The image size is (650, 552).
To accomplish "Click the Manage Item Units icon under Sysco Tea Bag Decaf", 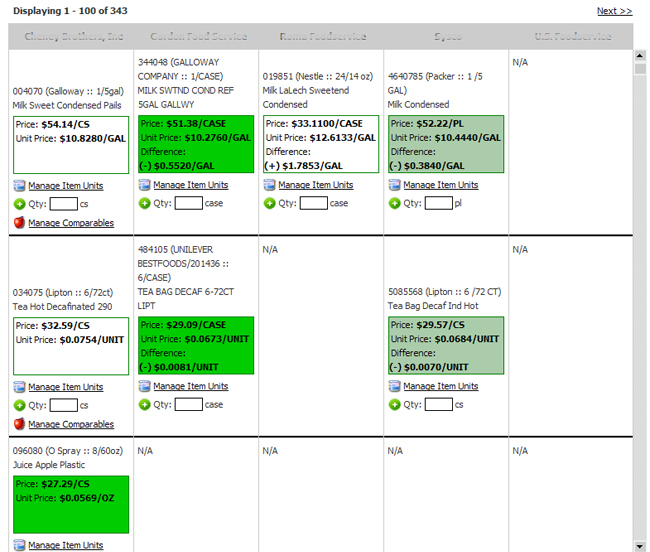I will 395,386.
